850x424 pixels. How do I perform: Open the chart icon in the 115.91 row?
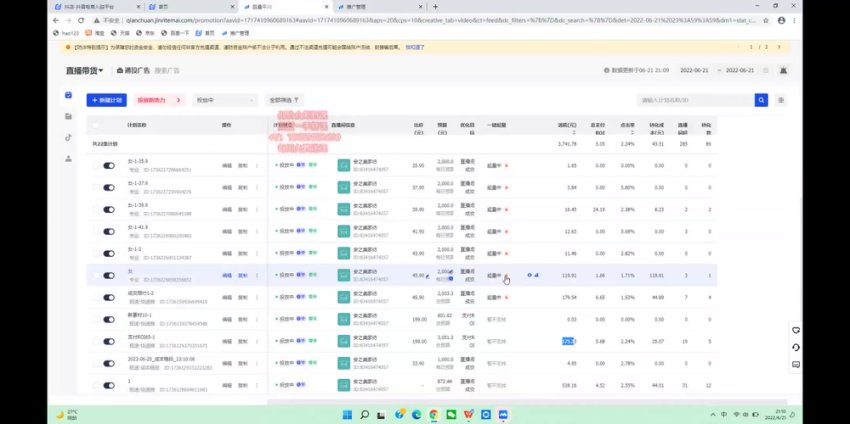pyautogui.click(x=536, y=275)
